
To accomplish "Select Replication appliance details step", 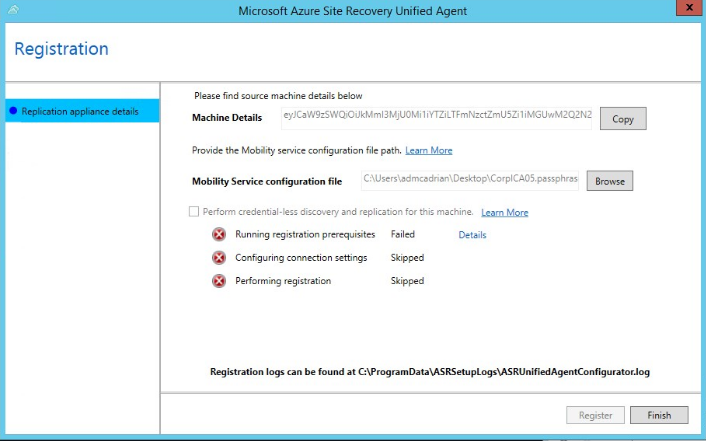I will pos(82,111).
